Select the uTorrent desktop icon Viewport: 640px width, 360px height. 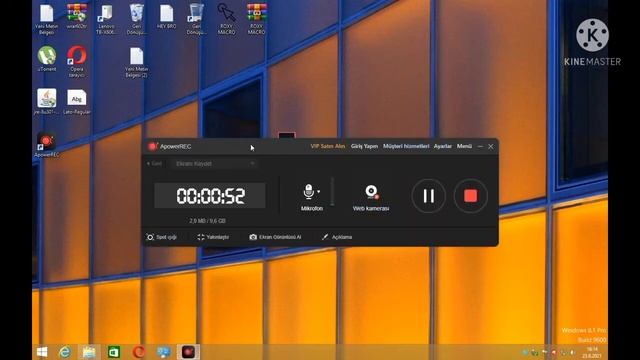pyautogui.click(x=47, y=59)
